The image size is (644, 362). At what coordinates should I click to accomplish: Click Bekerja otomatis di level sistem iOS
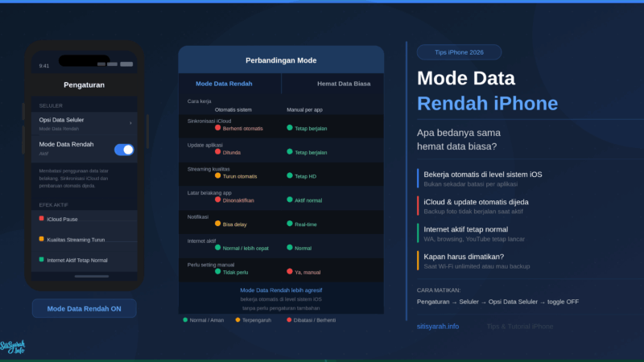pyautogui.click(x=483, y=175)
